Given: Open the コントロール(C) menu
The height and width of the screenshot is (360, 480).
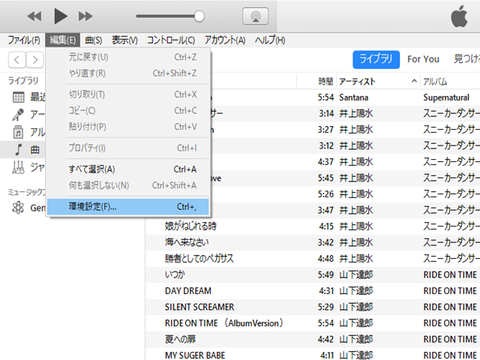Looking at the screenshot, I should [171, 40].
